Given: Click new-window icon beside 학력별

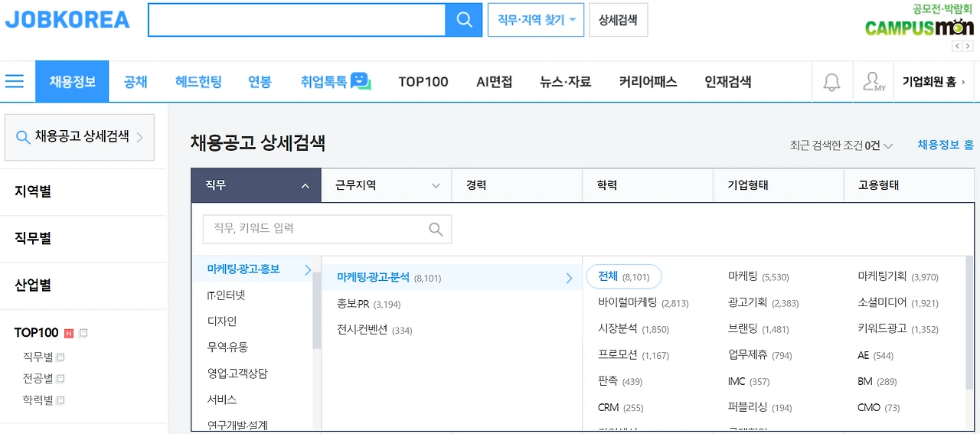Looking at the screenshot, I should coord(60,400).
